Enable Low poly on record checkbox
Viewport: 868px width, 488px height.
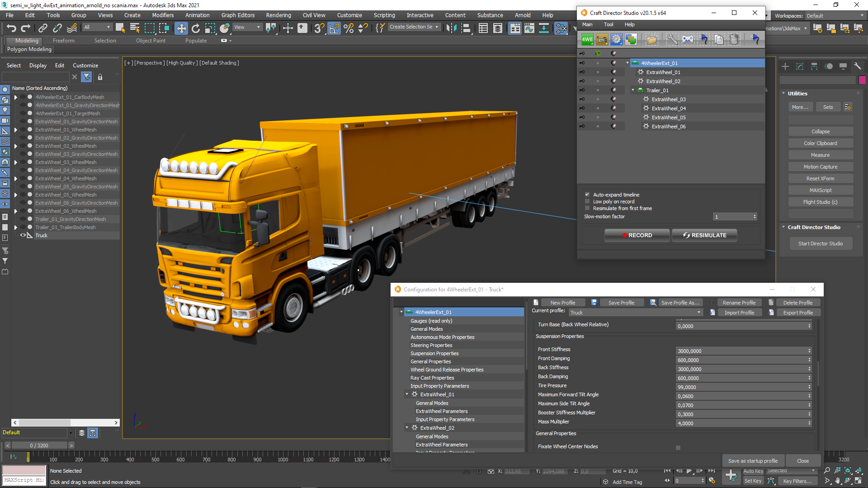pos(587,202)
